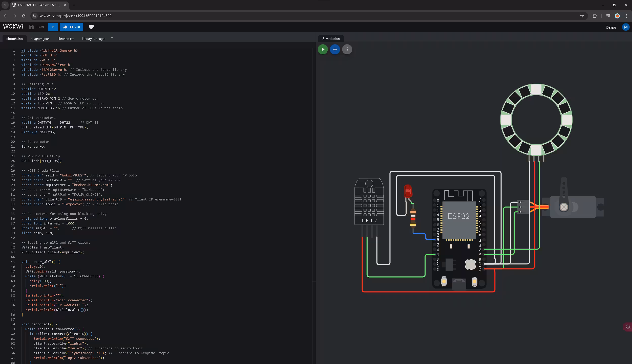Image resolution: width=632 pixels, height=364 pixels.
Task: Start the simulation with the green play button
Action: click(323, 49)
